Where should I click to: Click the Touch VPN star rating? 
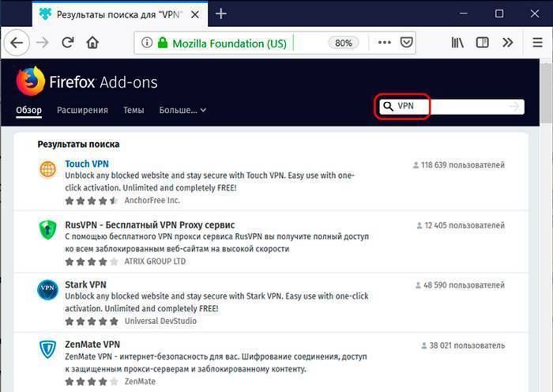(x=92, y=201)
